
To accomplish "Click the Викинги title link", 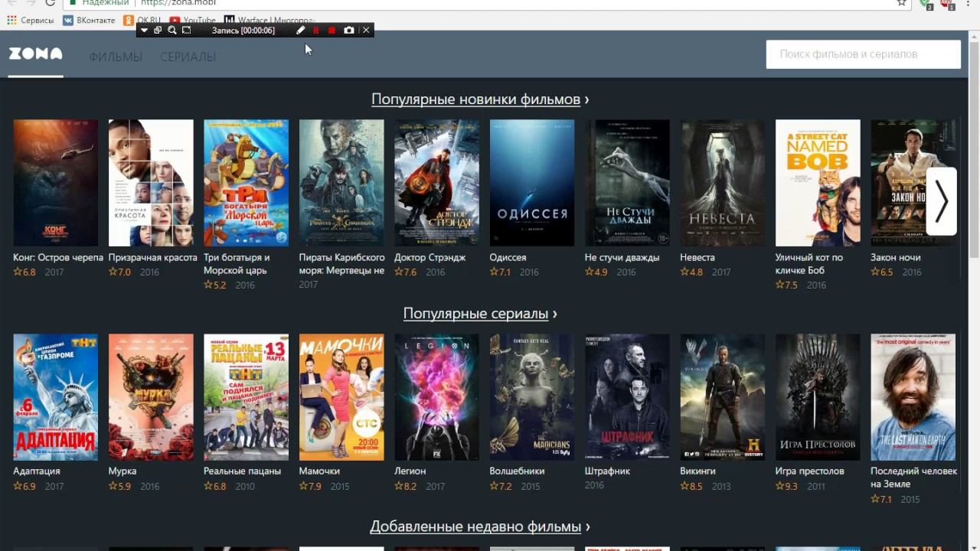I will point(697,471).
